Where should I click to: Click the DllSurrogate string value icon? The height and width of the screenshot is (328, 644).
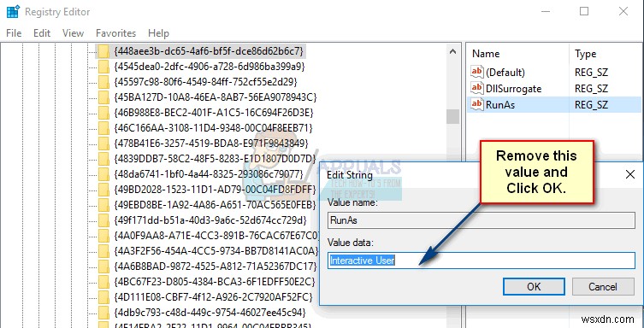click(x=477, y=88)
